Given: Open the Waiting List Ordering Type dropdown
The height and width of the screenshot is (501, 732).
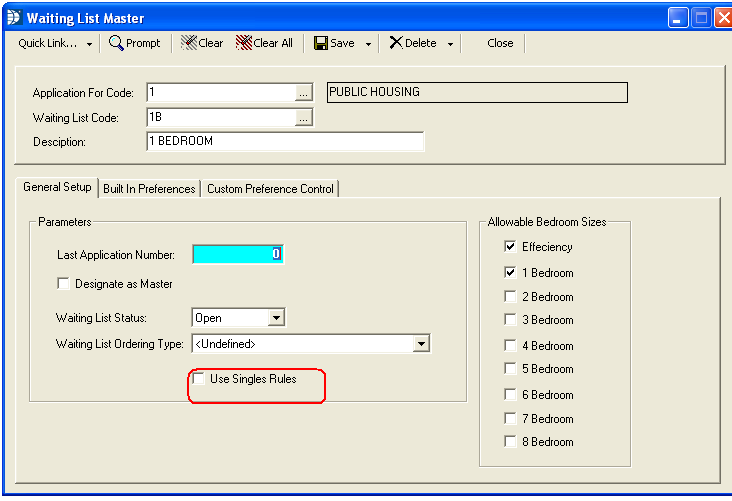Looking at the screenshot, I should [x=421, y=344].
